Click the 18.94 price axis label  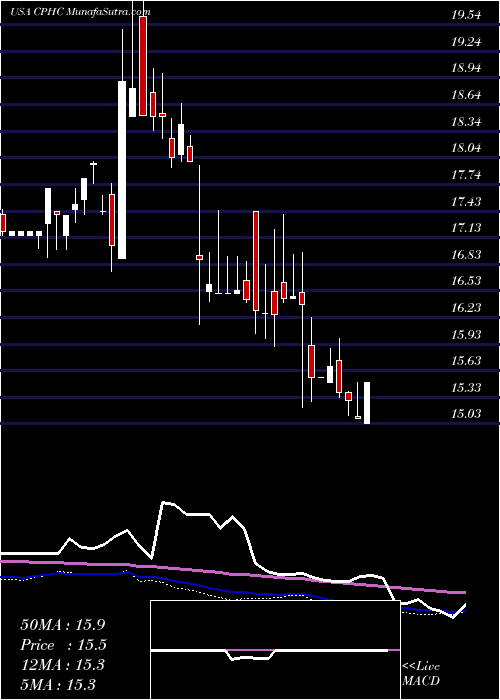[466, 68]
